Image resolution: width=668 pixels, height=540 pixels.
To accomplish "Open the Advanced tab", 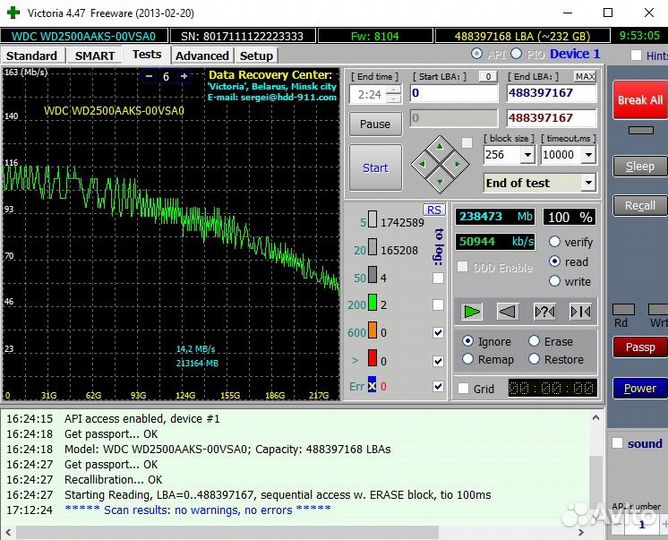I will click(x=202, y=56).
